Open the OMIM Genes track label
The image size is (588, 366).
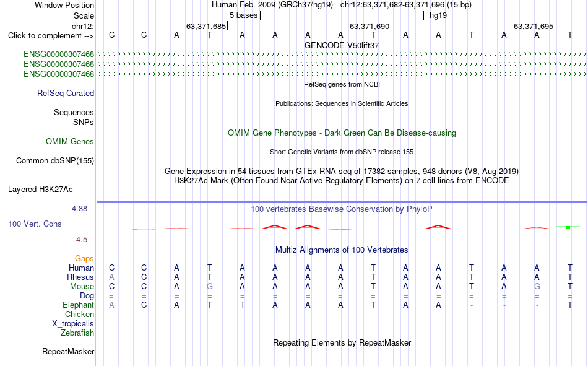70,142
